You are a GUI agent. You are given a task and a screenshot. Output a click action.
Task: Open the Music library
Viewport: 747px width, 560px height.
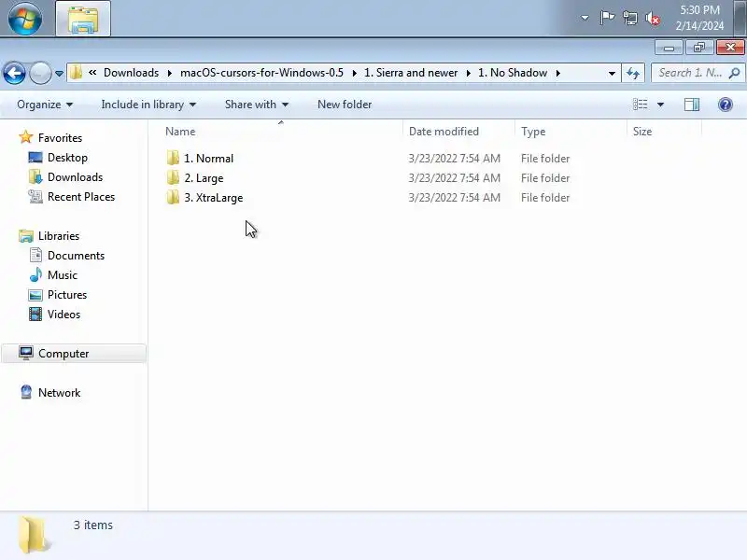62,275
